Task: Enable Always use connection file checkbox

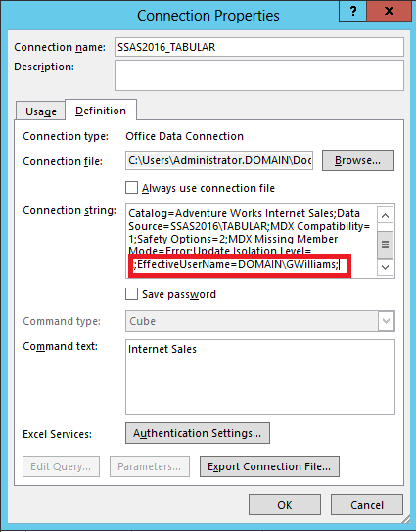Action: point(131,188)
